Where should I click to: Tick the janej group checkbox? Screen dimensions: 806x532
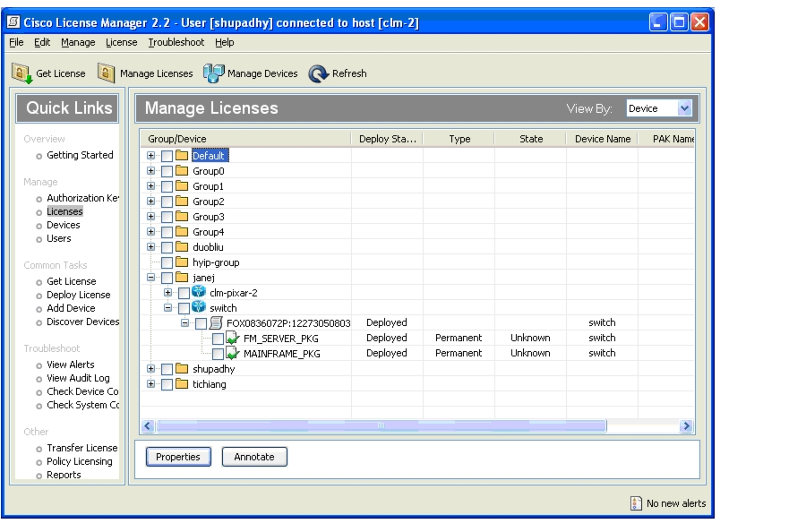click(167, 278)
